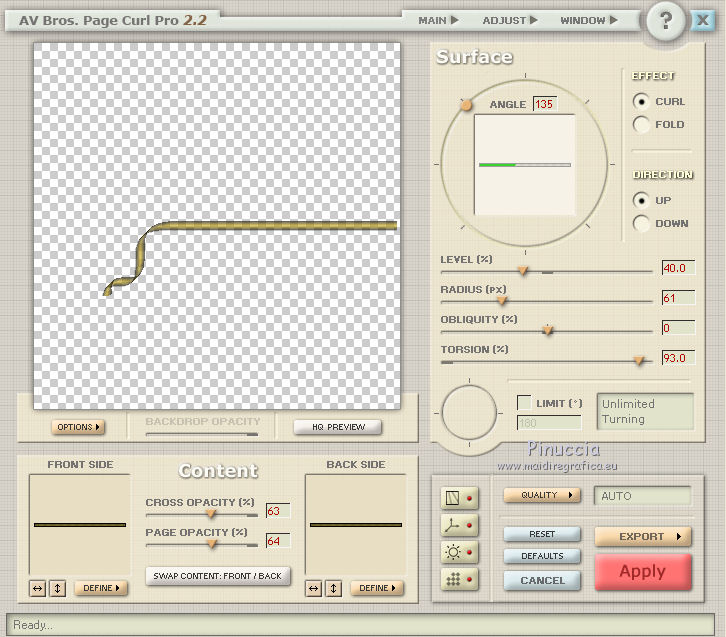
Task: Open the MAIN menu
Action: (438, 20)
